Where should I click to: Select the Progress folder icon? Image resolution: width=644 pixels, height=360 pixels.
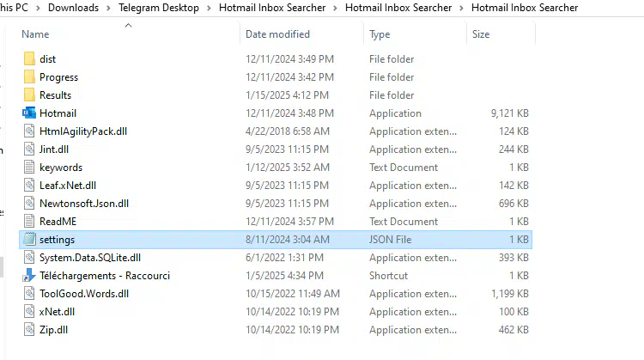point(29,77)
